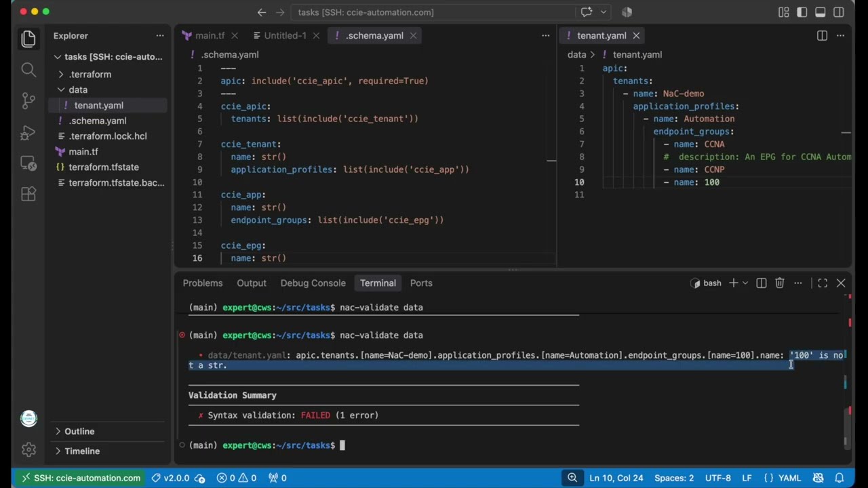Open .terraform.lock.hcl in the file tree
868x488 pixels.
click(x=108, y=136)
